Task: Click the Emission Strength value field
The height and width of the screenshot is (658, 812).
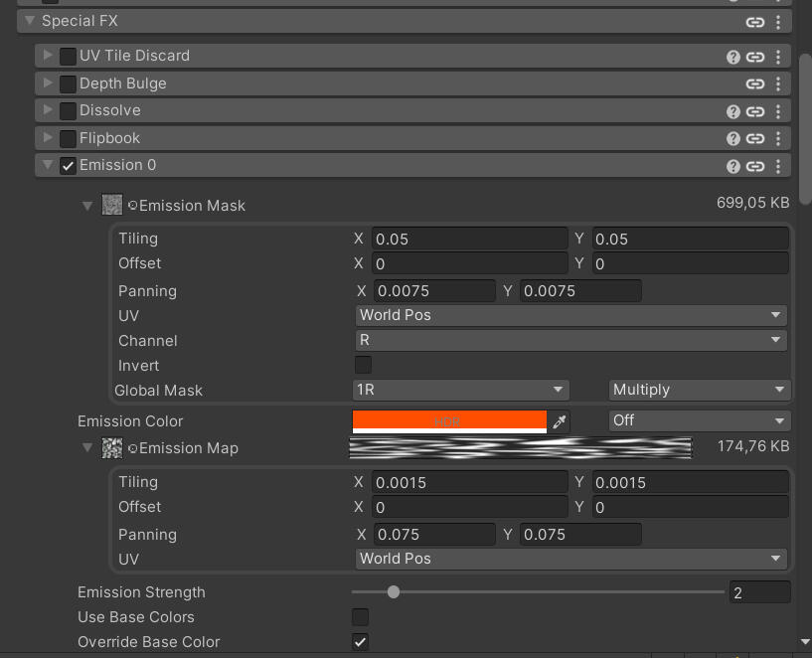Action: coord(759,592)
